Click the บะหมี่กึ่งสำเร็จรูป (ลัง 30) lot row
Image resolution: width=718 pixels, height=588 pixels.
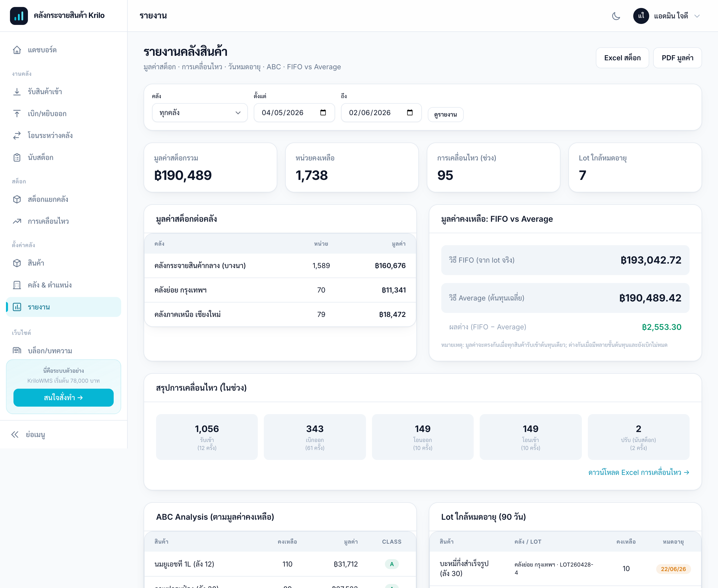[x=565, y=569]
